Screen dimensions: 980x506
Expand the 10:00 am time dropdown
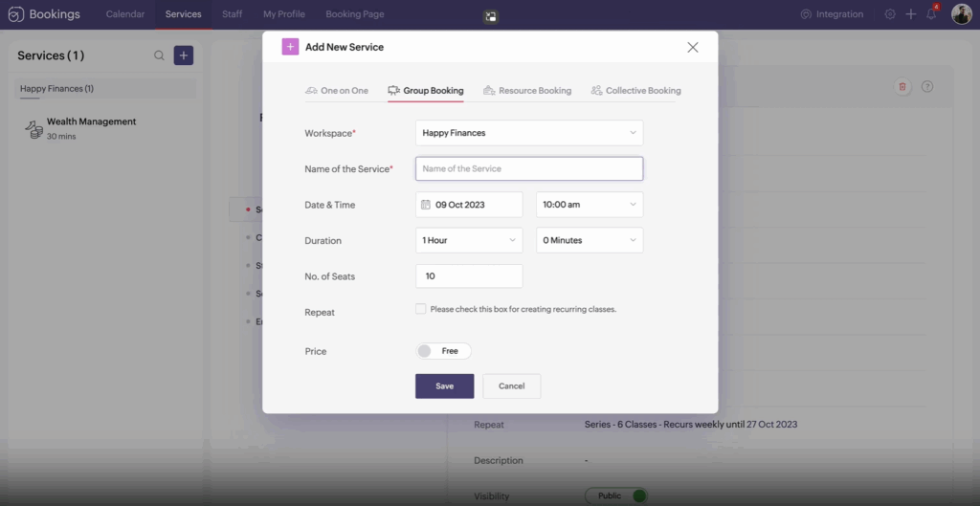590,205
